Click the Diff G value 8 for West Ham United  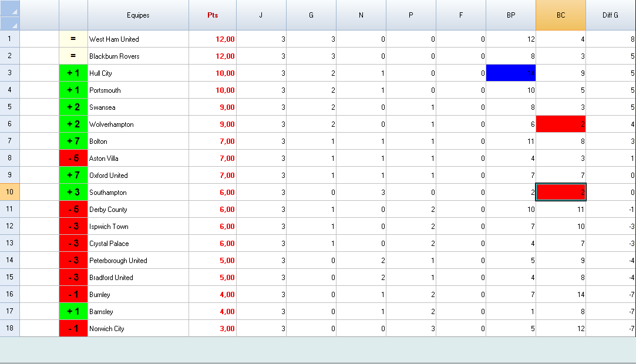coord(611,39)
